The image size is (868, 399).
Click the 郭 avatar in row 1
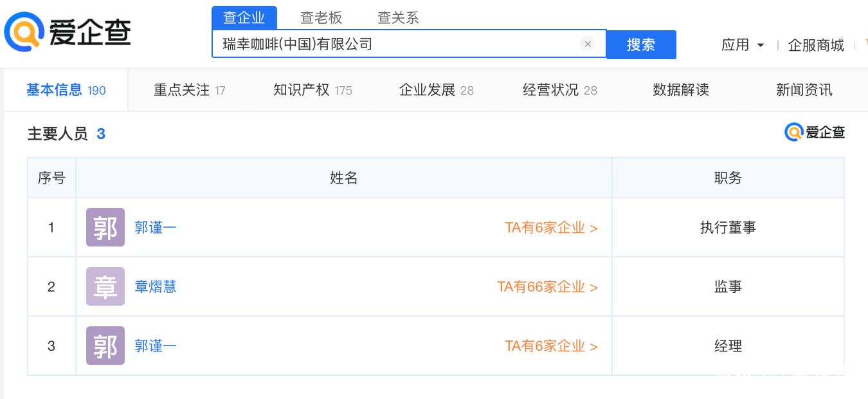pyautogui.click(x=105, y=227)
